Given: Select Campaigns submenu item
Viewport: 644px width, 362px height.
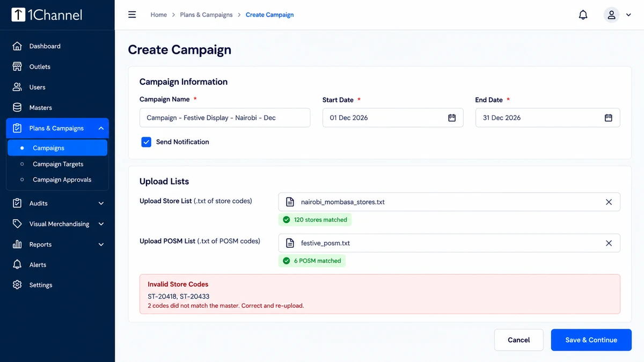Looking at the screenshot, I should click(x=57, y=148).
